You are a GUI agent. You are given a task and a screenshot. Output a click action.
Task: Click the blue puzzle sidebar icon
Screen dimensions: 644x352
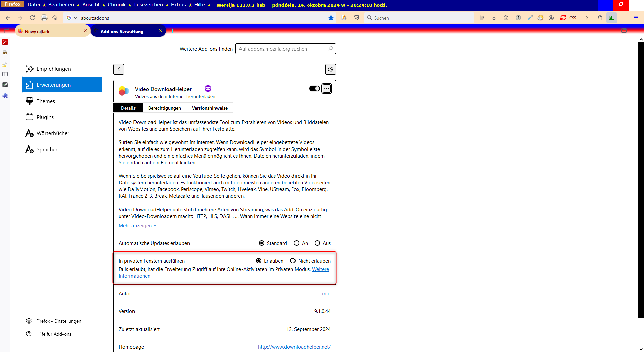tap(5, 96)
